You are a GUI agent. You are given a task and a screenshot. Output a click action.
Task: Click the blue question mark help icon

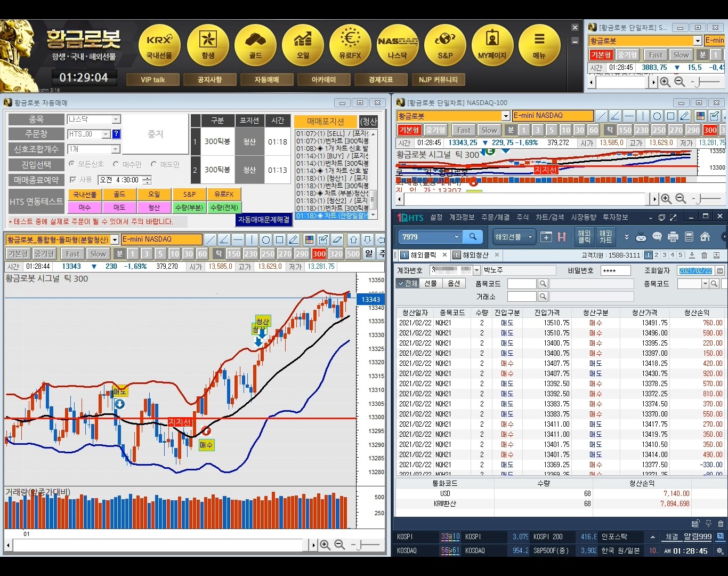coord(116,134)
